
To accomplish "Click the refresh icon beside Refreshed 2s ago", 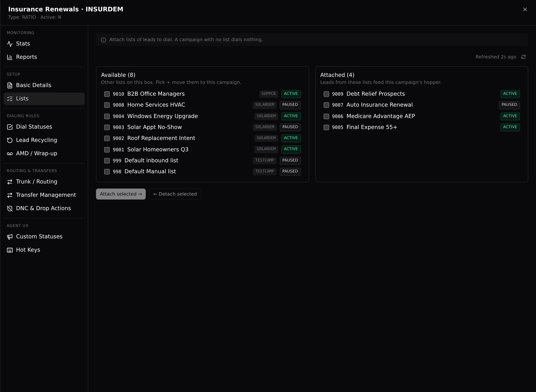I will pyautogui.click(x=523, y=57).
